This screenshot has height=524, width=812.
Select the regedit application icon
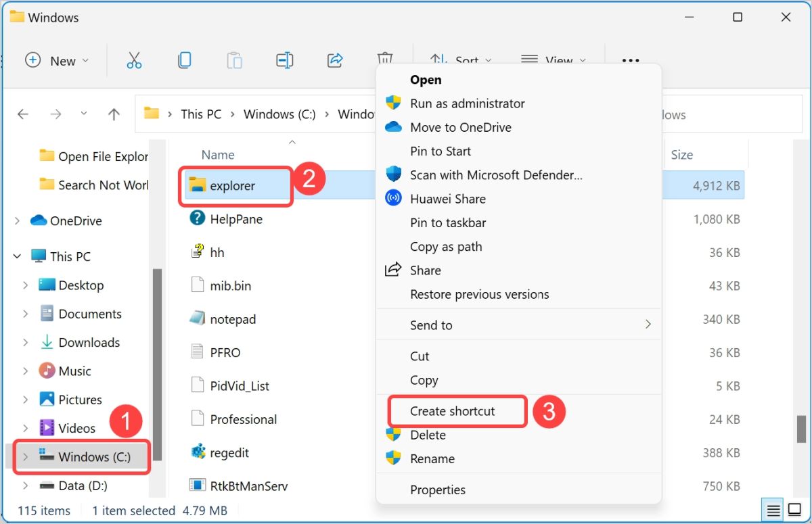[x=198, y=452]
